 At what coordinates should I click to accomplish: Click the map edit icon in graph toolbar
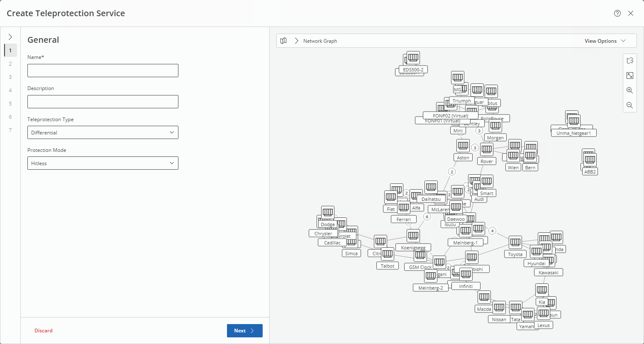[629, 61]
